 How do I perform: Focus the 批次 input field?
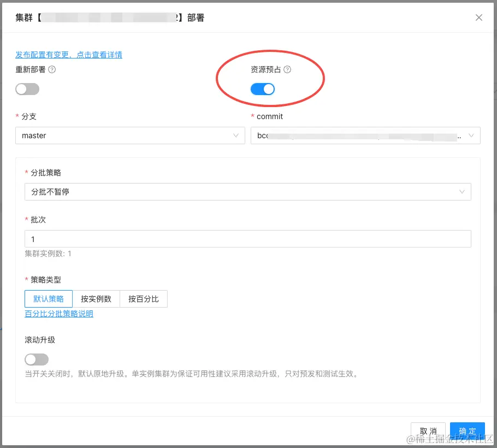point(248,239)
